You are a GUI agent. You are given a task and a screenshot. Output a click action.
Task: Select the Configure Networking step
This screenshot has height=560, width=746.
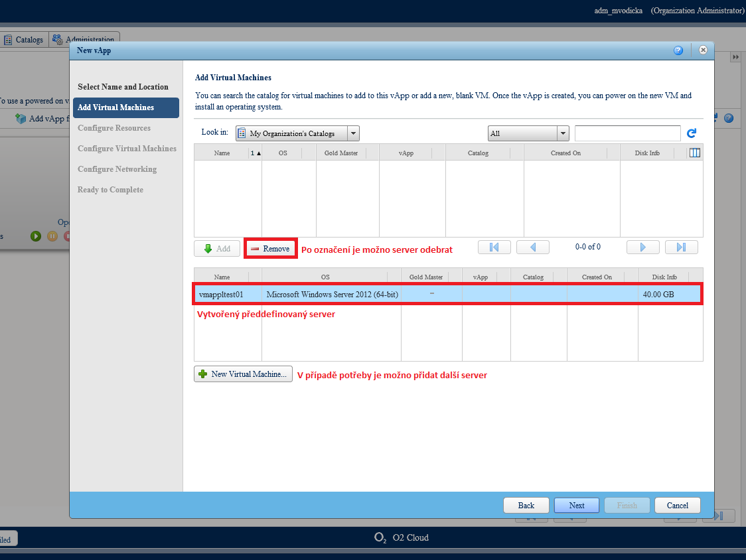117,169
